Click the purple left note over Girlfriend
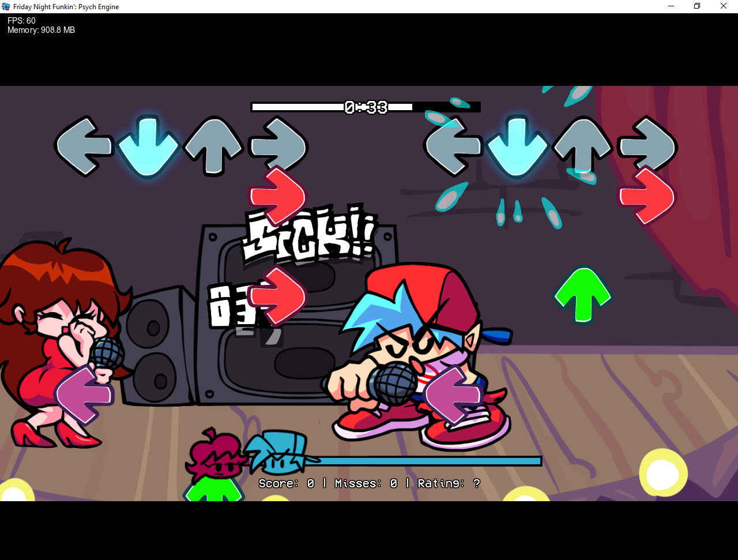This screenshot has height=560, width=738. click(84, 395)
